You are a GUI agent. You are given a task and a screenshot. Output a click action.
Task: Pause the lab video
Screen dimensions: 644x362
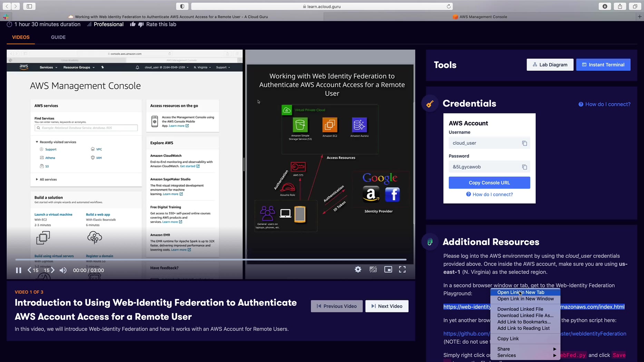coord(19,270)
